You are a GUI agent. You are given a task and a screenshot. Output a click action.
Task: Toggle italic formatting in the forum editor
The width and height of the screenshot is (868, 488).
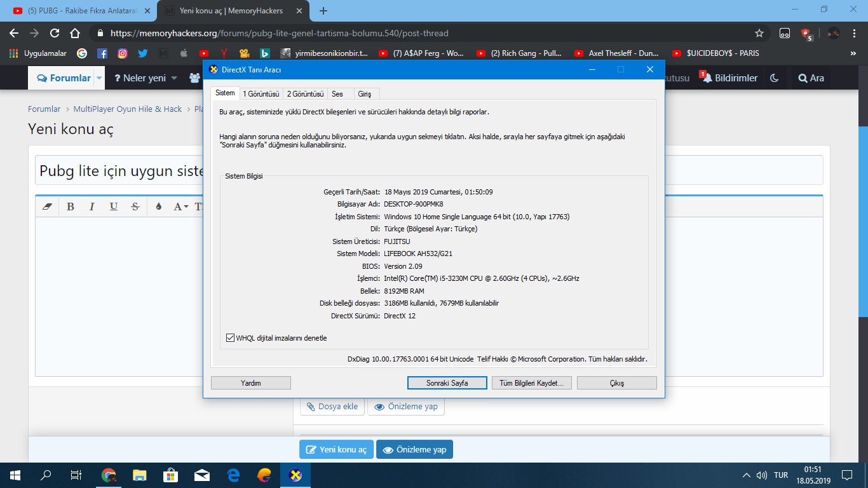click(92, 207)
